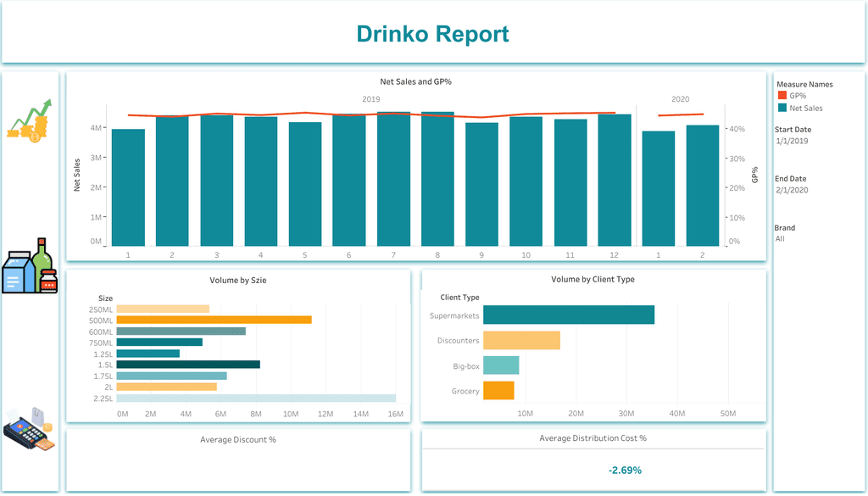Viewport: 868px width, 496px height.
Task: Open the Brand filter set to All
Action: coord(781,239)
